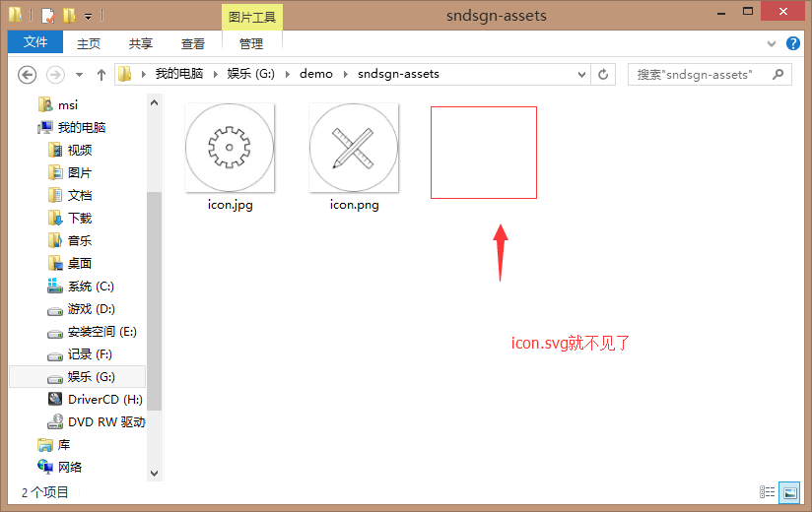The width and height of the screenshot is (812, 512).
Task: Click the Forward navigation arrow
Action: coord(55,75)
